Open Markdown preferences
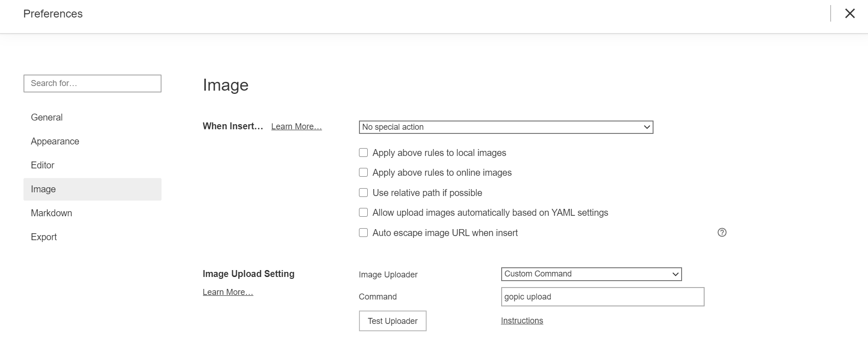The width and height of the screenshot is (868, 363). point(52,213)
